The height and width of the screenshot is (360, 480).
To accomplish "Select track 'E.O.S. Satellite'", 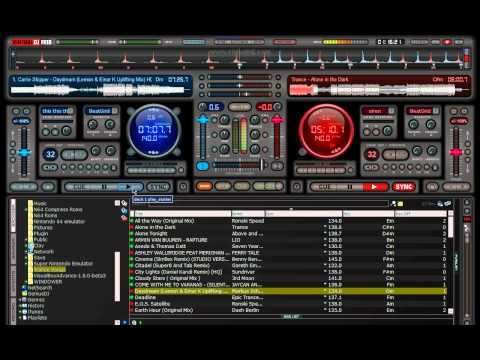I will point(288,304).
